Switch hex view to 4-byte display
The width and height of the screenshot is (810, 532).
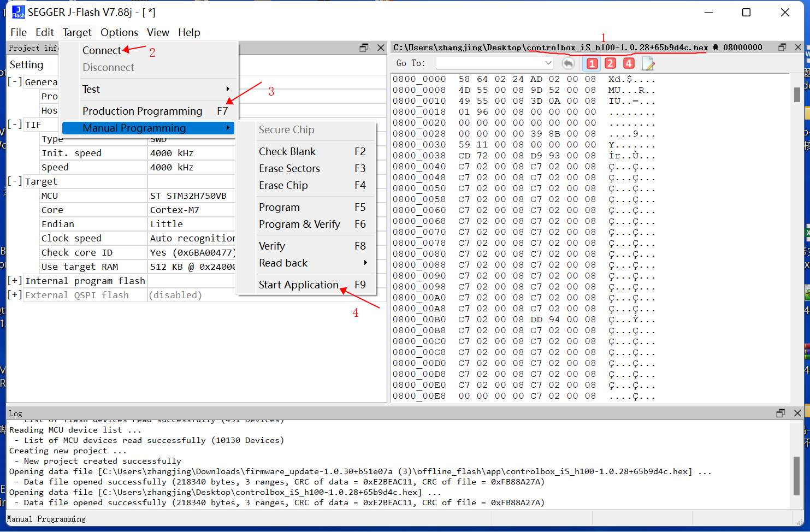629,63
